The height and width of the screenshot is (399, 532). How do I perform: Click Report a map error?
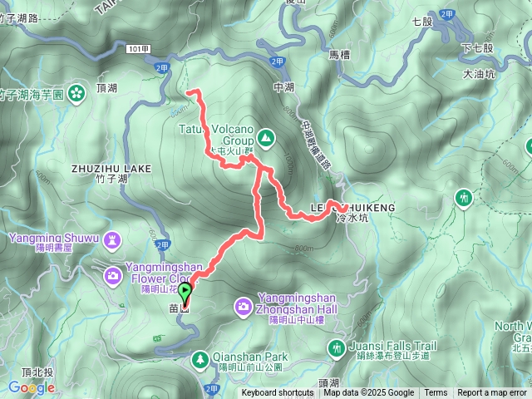pyautogui.click(x=491, y=393)
